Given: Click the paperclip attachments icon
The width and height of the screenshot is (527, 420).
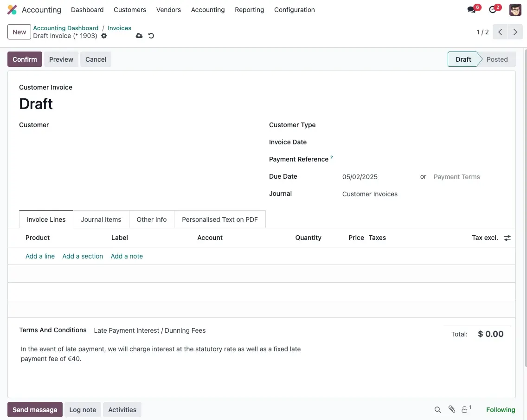Looking at the screenshot, I should tap(451, 409).
